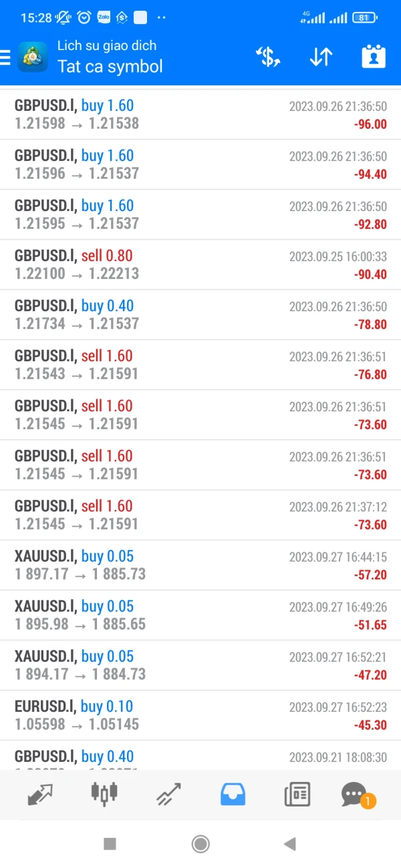Open XAUUSD.l buy 0.05 trade at 1 897.17
Viewport: 401px width, 868px height.
200,565
